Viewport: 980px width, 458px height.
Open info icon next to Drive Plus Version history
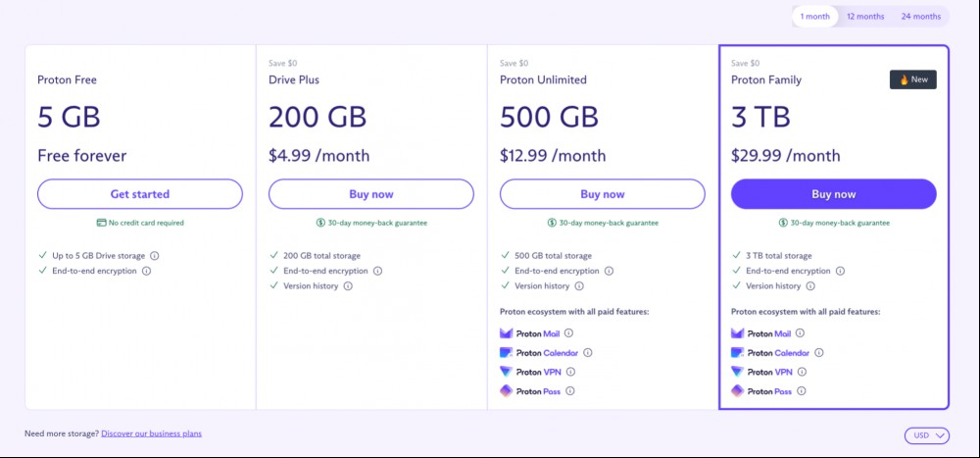348,286
